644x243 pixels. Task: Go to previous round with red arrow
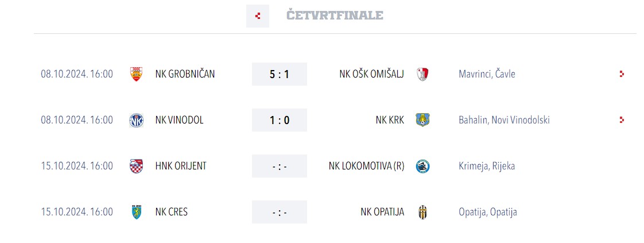[258, 16]
